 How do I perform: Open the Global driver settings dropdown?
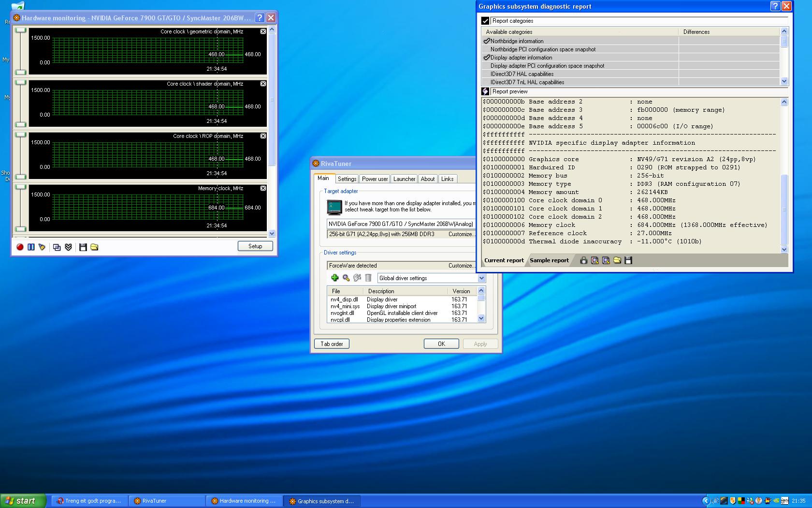(x=481, y=278)
